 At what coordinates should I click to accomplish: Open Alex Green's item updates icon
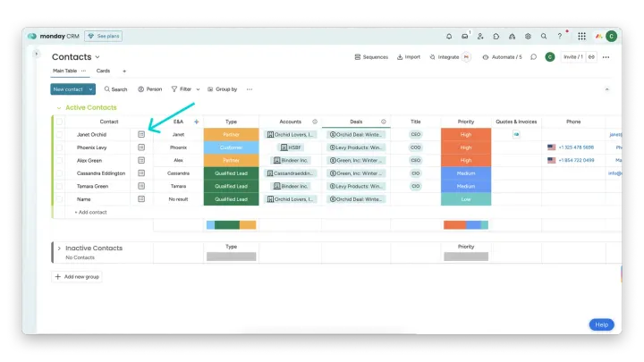point(141,160)
